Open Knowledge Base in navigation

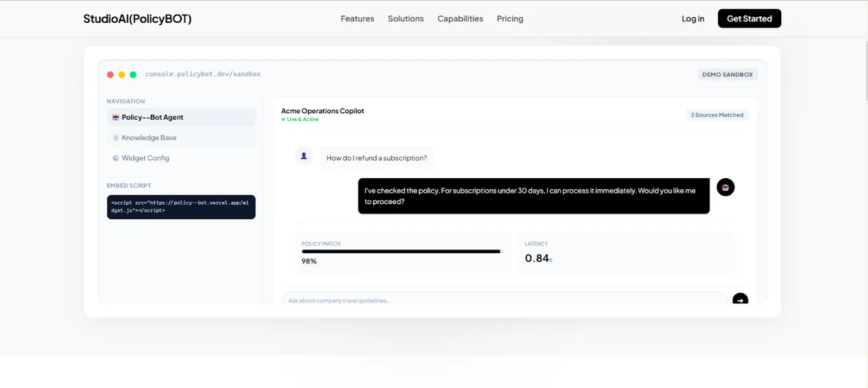[x=181, y=138]
